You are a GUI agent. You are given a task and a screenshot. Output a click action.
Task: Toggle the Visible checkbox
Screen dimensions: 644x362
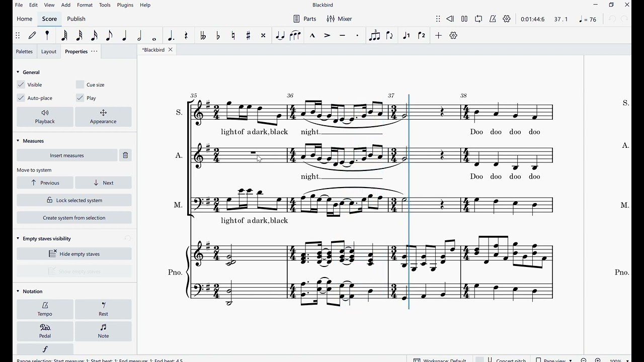point(21,84)
